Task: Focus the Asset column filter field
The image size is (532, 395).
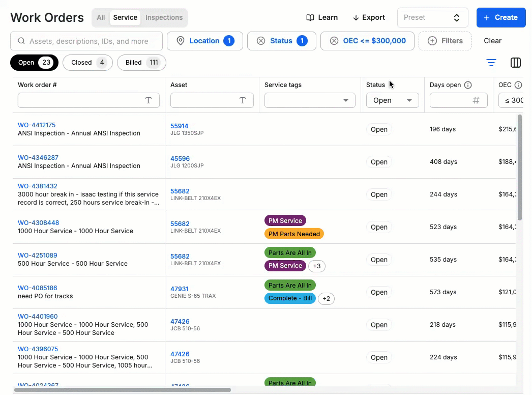Action: coord(212,100)
